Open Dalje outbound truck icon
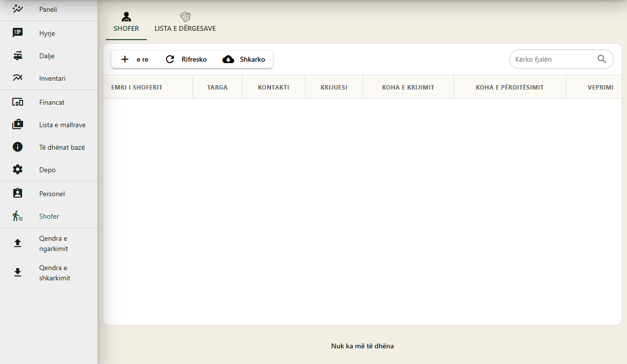Image resolution: width=627 pixels, height=364 pixels. [x=18, y=56]
